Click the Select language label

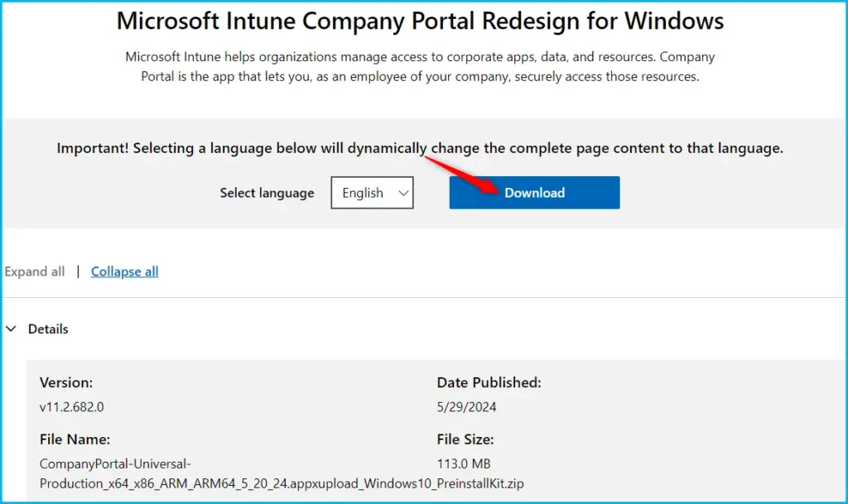coord(267,193)
